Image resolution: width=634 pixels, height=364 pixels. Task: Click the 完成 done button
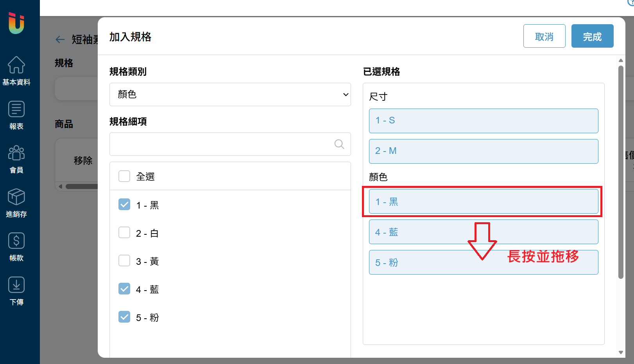click(x=592, y=36)
